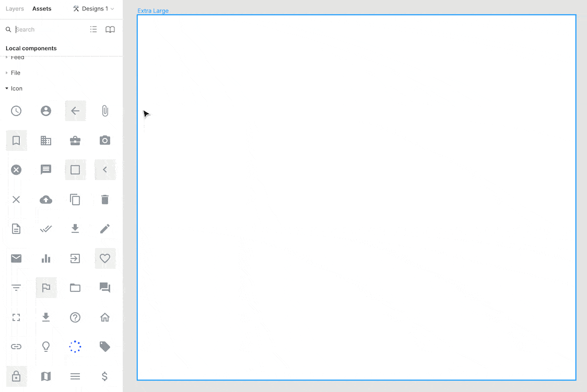Pick the price tag icon
This screenshot has height=392, width=587.
(x=105, y=347)
